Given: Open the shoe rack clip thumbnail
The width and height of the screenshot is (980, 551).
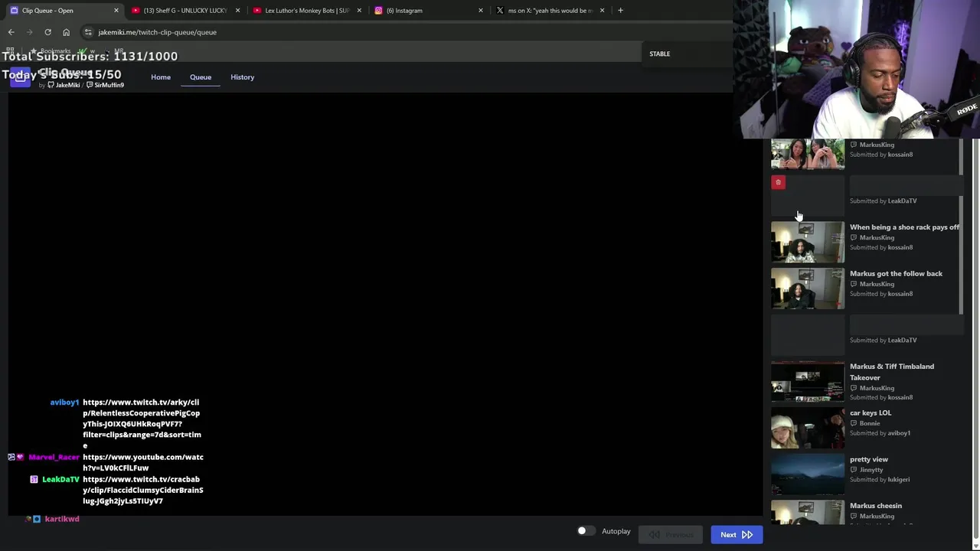Looking at the screenshot, I should pos(808,242).
